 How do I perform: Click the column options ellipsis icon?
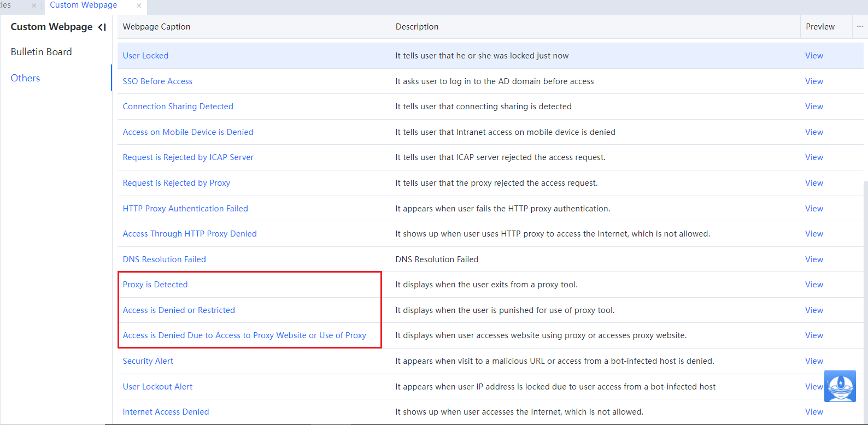[860, 27]
